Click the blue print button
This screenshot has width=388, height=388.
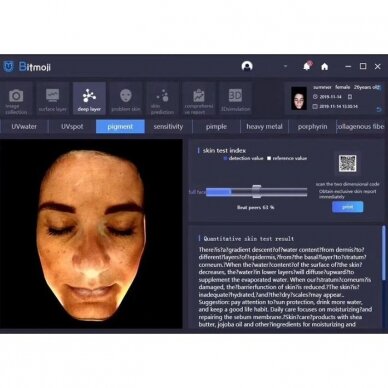coord(348,207)
